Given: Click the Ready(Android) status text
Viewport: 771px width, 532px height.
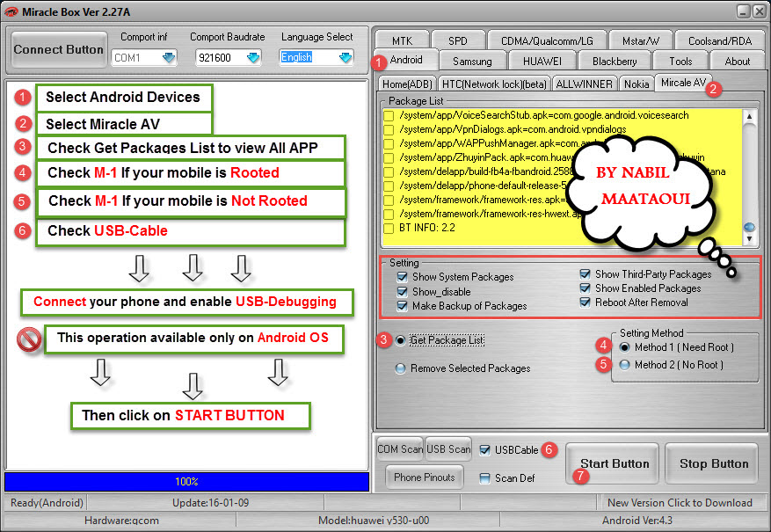Looking at the screenshot, I should pos(47,503).
